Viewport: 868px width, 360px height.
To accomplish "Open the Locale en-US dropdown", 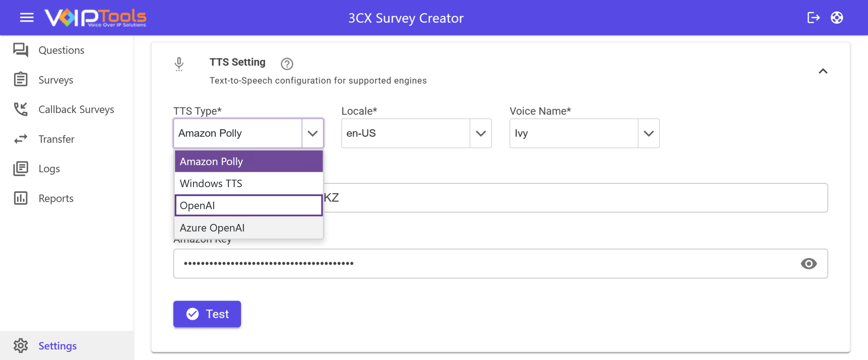I will 416,133.
